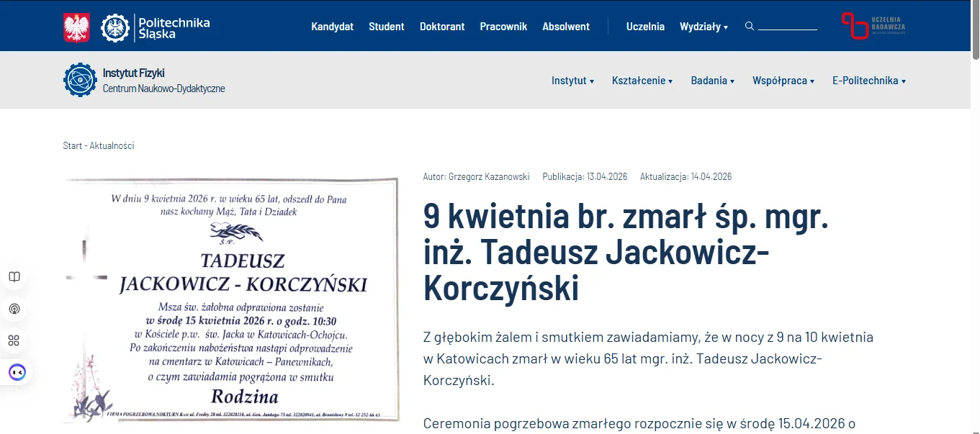Expand the Wydziały dropdown
Viewport: 980px width, 434px height.
pos(703,27)
